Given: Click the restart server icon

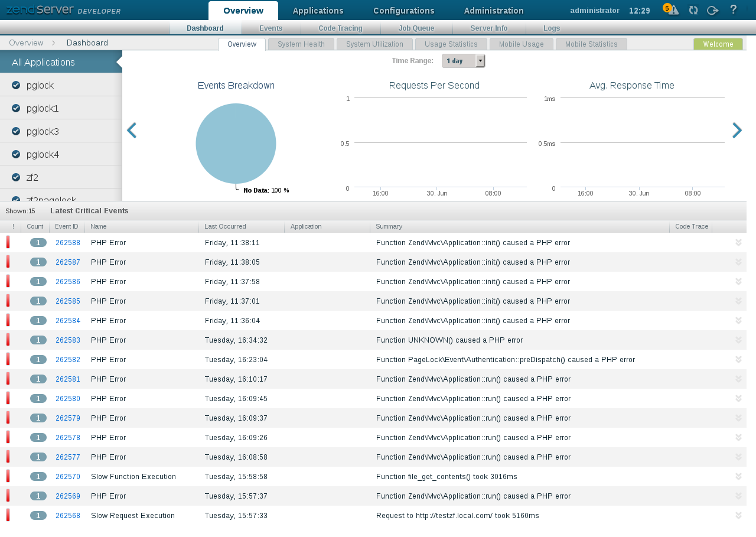Looking at the screenshot, I should point(692,10).
